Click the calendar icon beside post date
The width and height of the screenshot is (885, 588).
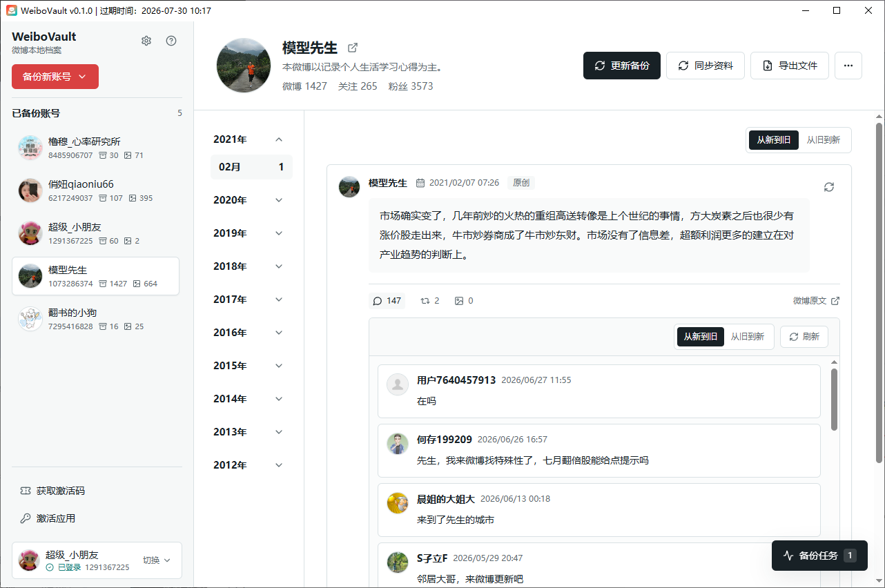pos(420,183)
